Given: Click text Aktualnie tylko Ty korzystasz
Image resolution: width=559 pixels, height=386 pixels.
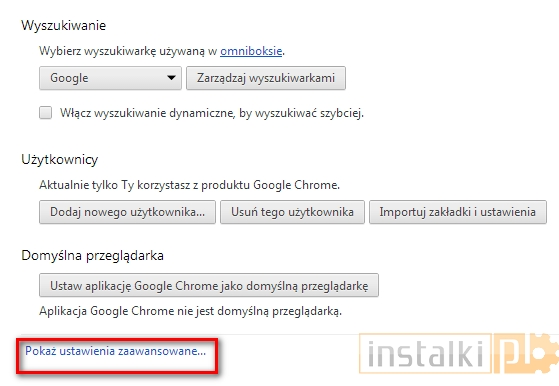Looking at the screenshot, I should point(190,185).
